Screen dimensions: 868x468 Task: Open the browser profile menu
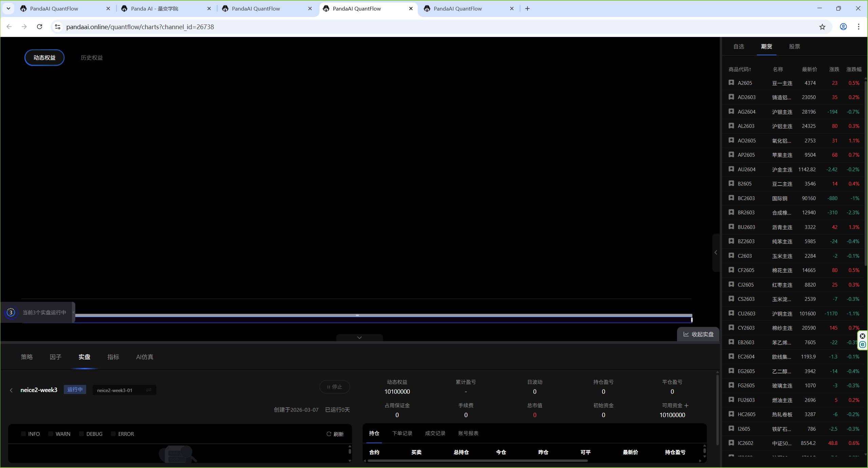click(843, 27)
